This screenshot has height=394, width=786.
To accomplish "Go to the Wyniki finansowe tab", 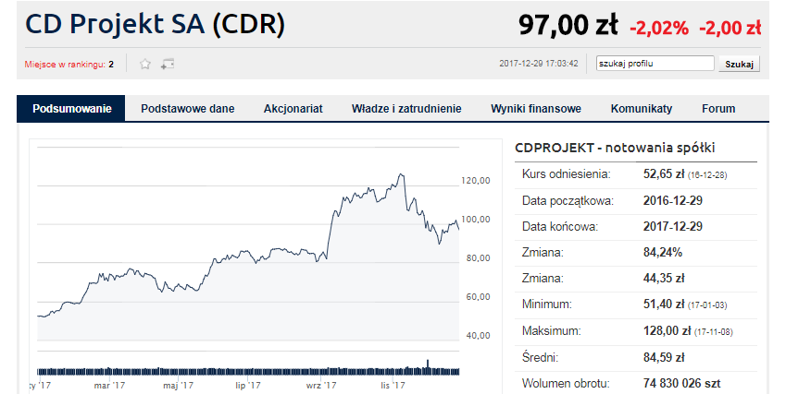I will click(536, 108).
